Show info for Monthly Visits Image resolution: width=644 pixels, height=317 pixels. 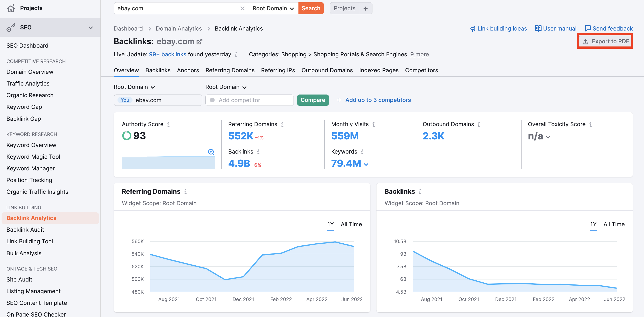(x=374, y=124)
